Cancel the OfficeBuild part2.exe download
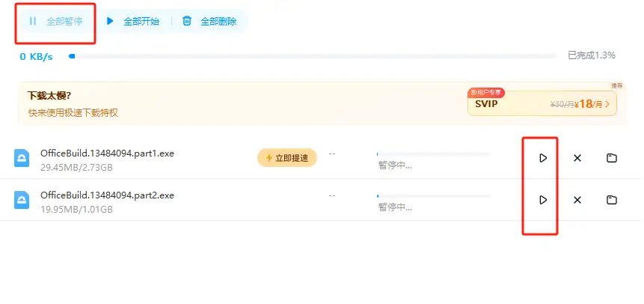 (577, 200)
